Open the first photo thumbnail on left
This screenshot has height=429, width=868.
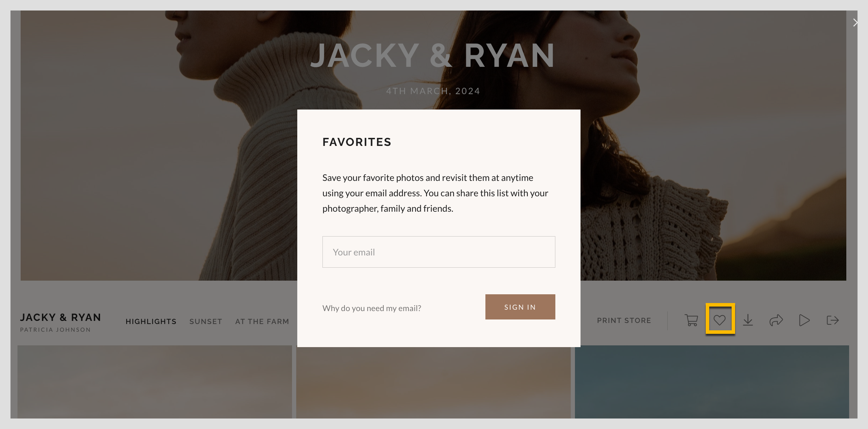(155, 382)
